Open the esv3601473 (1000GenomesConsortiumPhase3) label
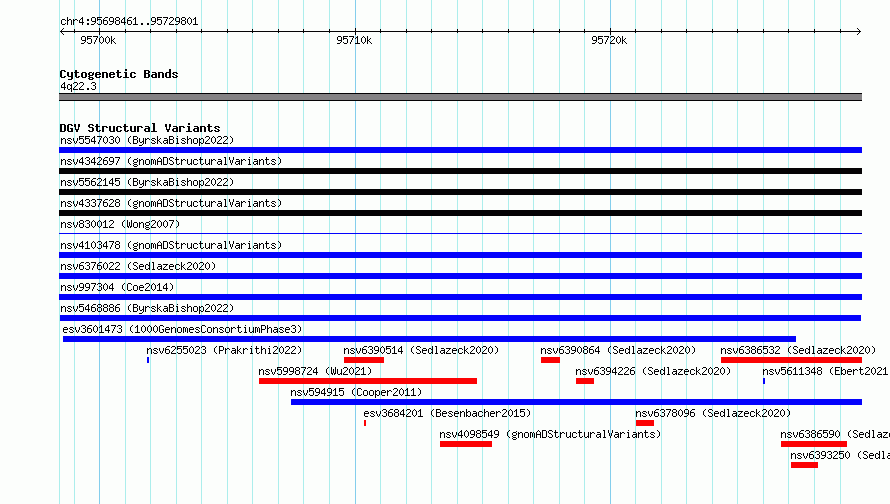This screenshot has height=504, width=890. [182, 329]
